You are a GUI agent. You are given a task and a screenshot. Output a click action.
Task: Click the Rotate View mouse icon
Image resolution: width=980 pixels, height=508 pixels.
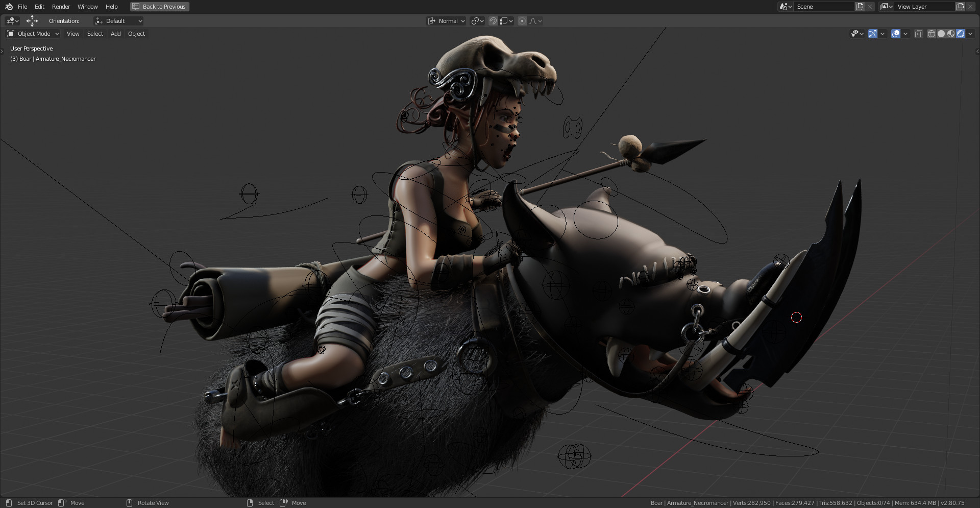pos(129,503)
